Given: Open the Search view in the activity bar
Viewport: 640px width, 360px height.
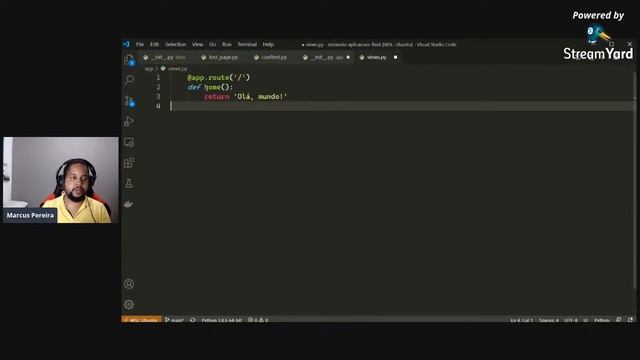Looking at the screenshot, I should (129, 80).
